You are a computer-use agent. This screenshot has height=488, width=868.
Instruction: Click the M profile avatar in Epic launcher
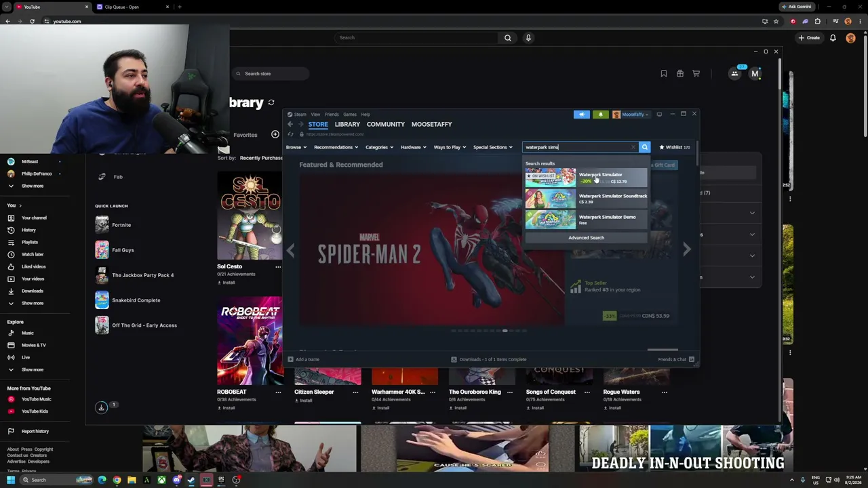click(x=755, y=73)
